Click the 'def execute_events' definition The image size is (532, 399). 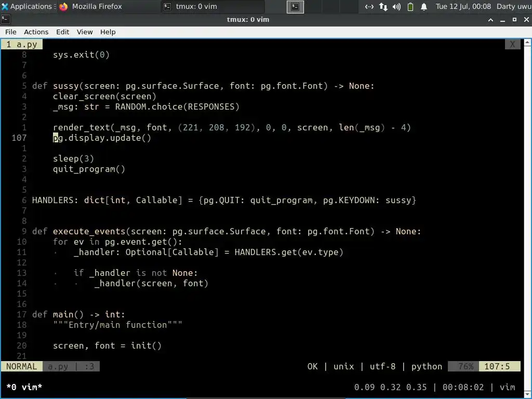[x=227, y=231]
